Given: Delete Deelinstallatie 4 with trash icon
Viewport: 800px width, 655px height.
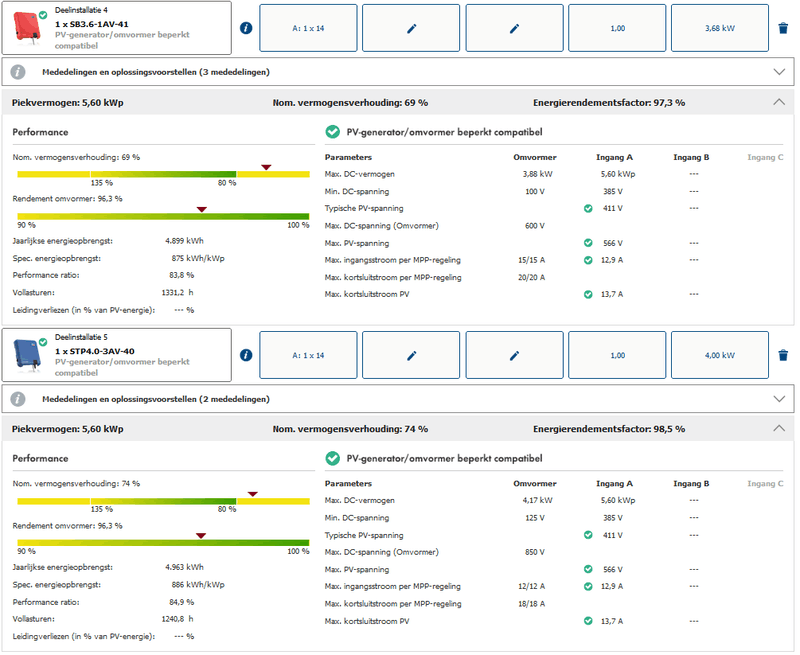Looking at the screenshot, I should [x=783, y=28].
